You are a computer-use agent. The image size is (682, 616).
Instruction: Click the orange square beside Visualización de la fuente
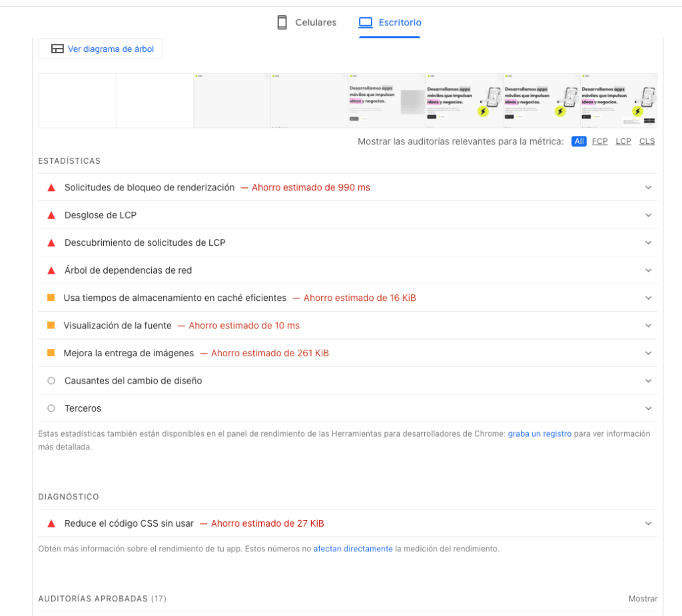click(x=51, y=325)
